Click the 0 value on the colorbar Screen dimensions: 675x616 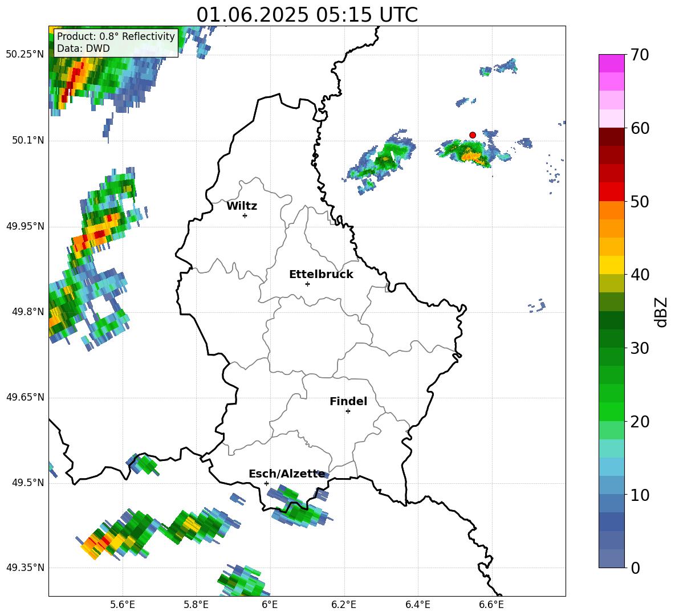635,568
